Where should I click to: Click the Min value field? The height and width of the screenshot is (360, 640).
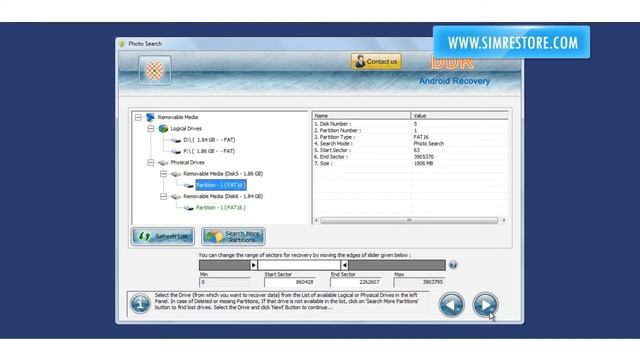[225, 282]
